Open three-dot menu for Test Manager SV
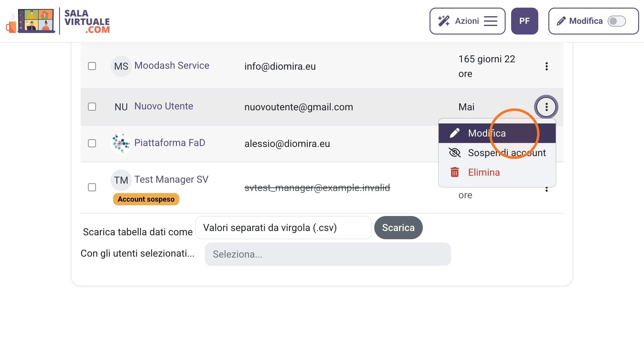Image resolution: width=644 pixels, height=359 pixels. (547, 189)
